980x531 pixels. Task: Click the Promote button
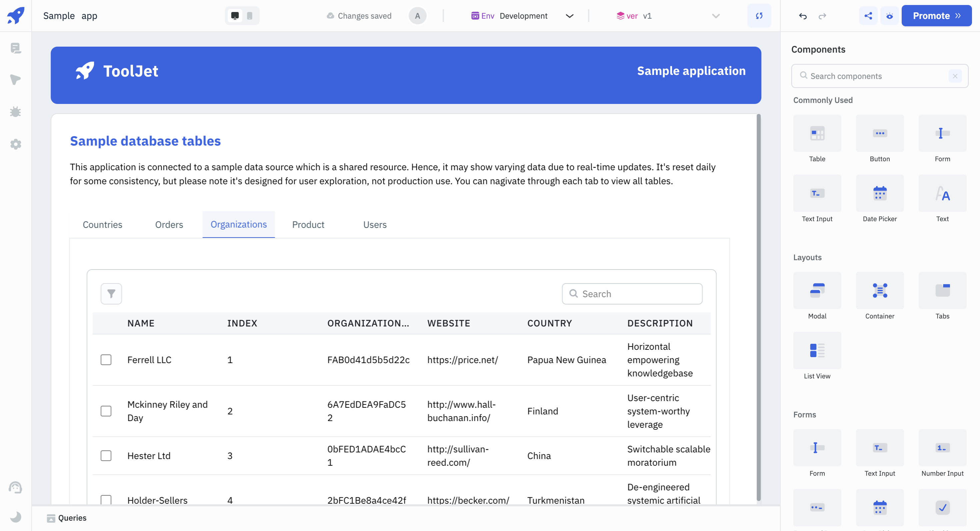[x=936, y=16]
